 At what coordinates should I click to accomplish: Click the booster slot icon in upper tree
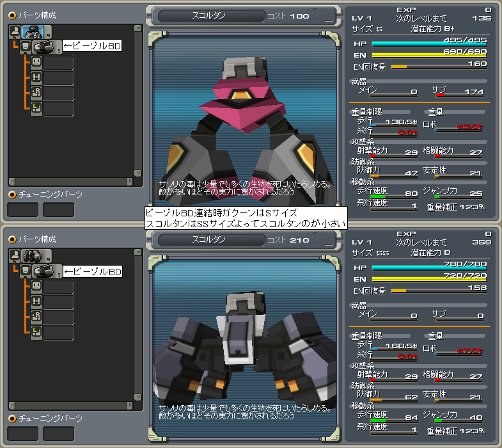coord(36,78)
